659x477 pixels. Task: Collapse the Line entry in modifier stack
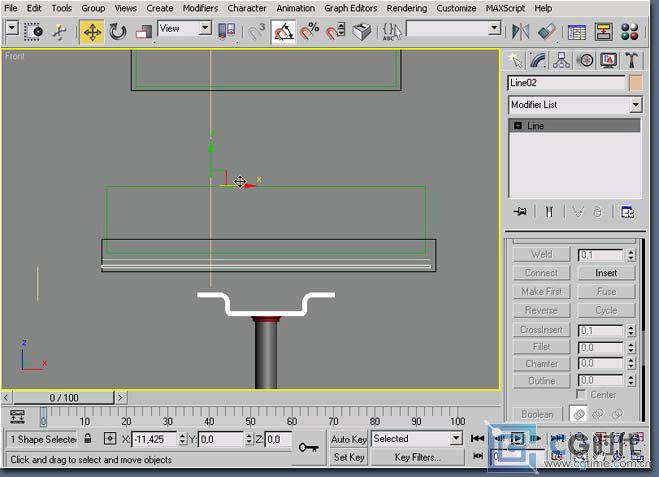click(x=518, y=126)
